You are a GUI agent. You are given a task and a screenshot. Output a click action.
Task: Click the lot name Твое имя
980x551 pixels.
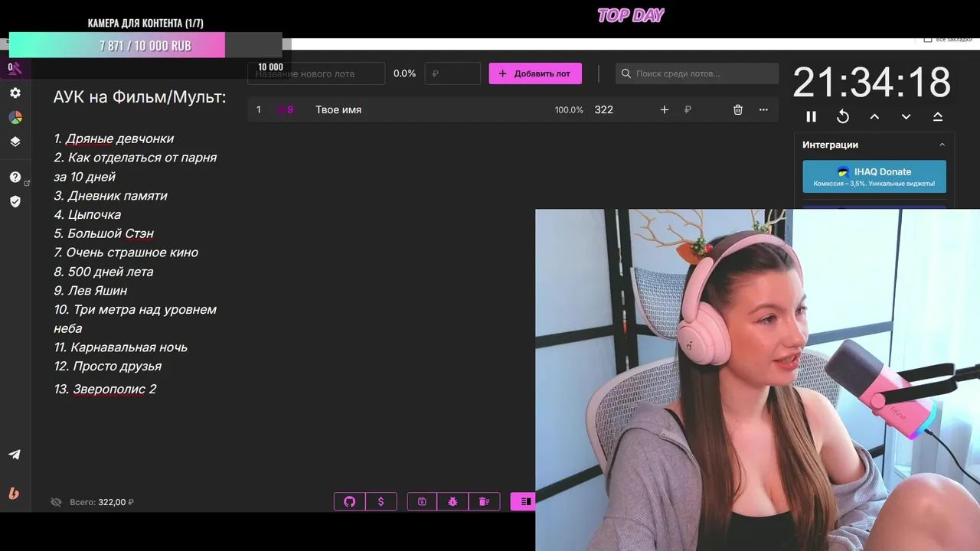[338, 109]
